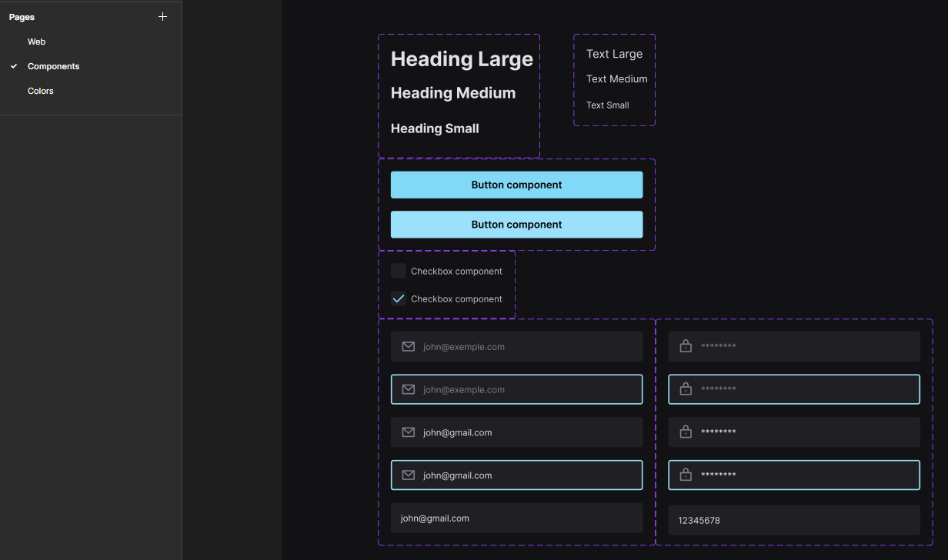
Task: Click unfocused filled password input
Action: (794, 432)
